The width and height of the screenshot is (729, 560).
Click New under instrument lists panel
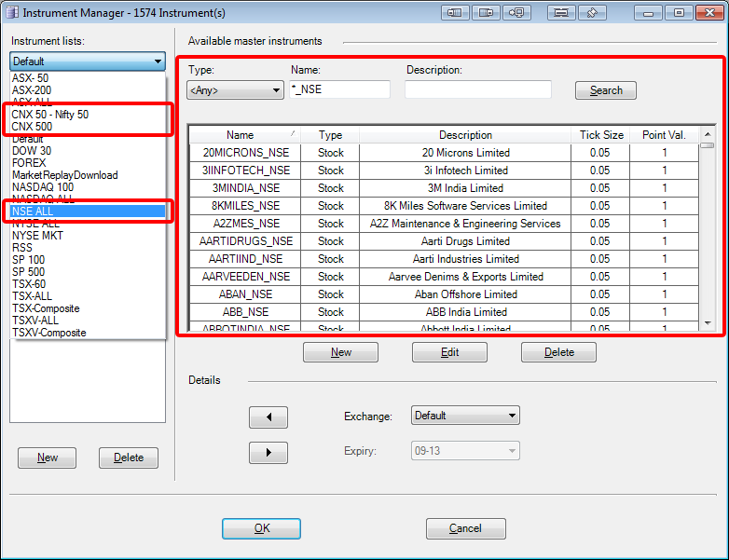[47, 458]
